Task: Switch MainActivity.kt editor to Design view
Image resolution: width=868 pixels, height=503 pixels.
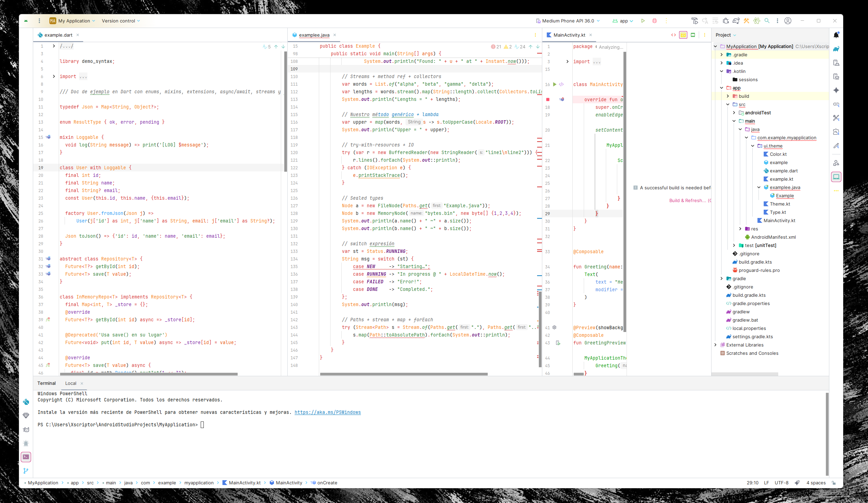Action: click(x=693, y=35)
